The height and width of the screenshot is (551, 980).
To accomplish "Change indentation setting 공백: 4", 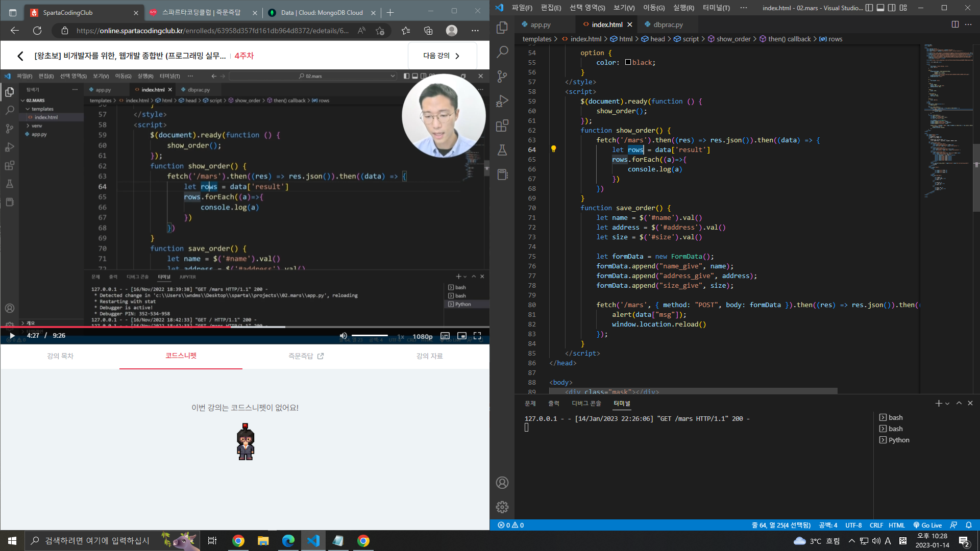I will [828, 525].
